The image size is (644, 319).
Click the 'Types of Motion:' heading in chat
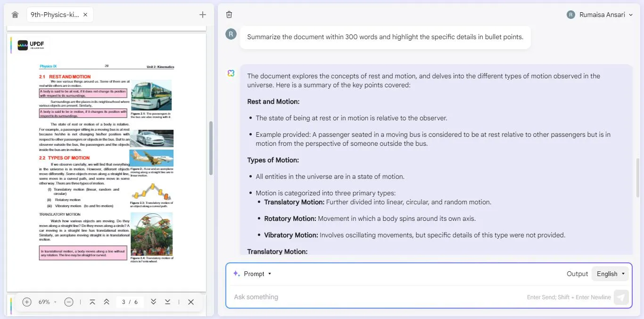pyautogui.click(x=273, y=160)
